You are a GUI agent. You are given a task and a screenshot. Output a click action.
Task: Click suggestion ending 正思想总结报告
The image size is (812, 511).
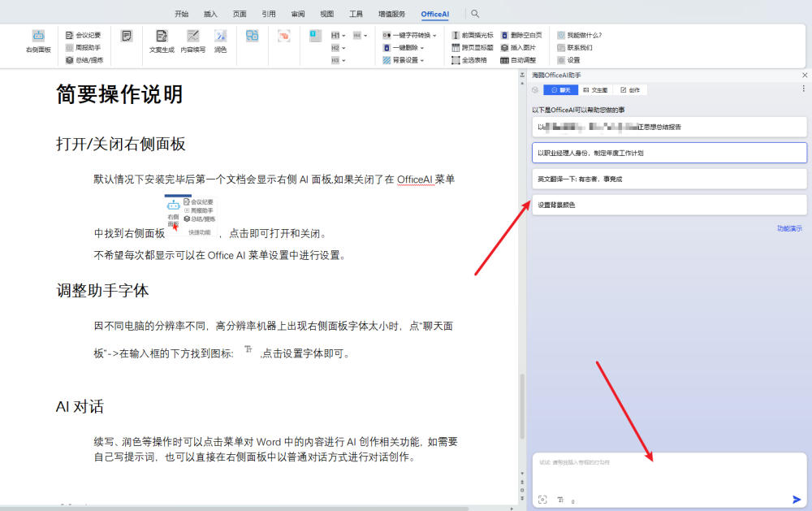(669, 127)
